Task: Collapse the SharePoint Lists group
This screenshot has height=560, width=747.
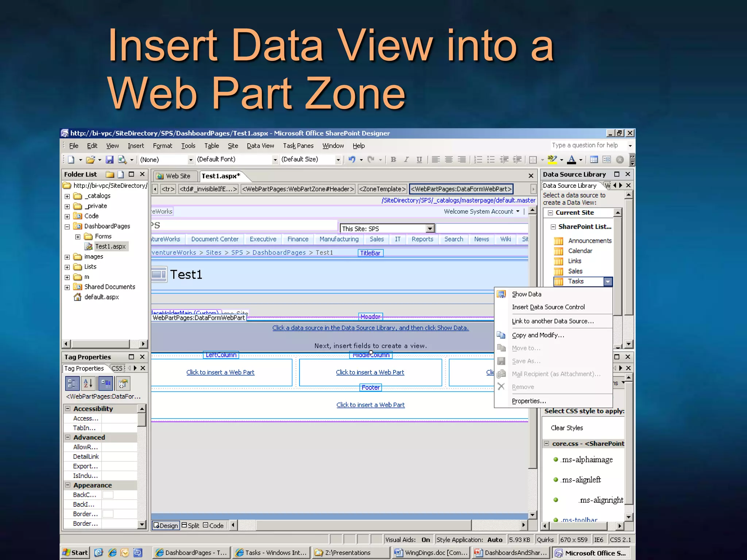Action: click(553, 227)
